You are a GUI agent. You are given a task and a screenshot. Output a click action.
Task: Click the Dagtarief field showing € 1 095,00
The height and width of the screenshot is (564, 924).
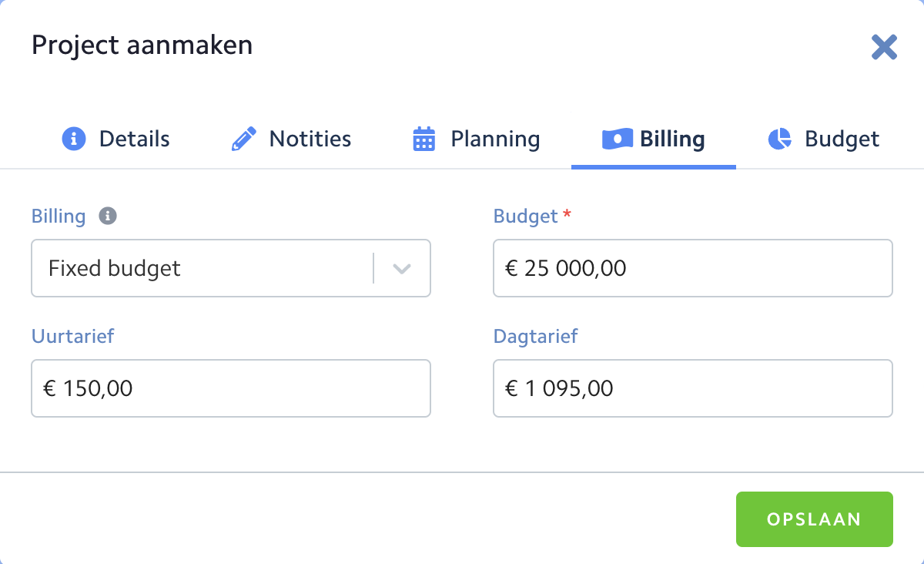coord(692,388)
